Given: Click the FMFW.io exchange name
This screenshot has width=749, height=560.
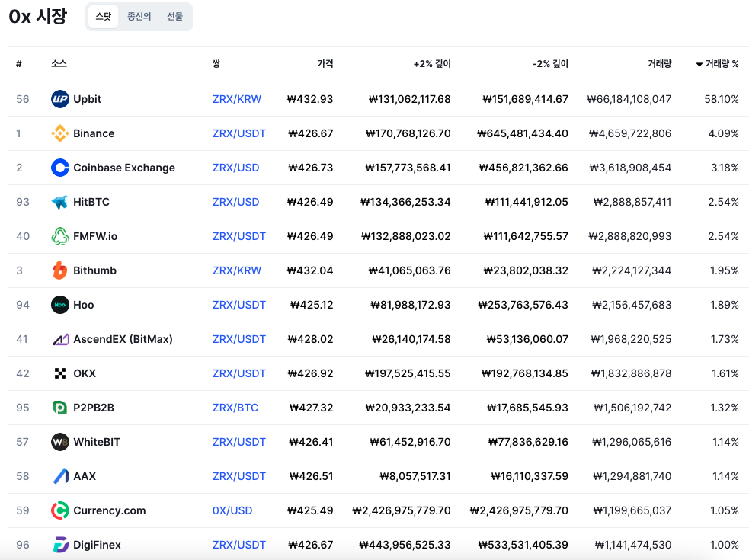Looking at the screenshot, I should click(95, 236).
